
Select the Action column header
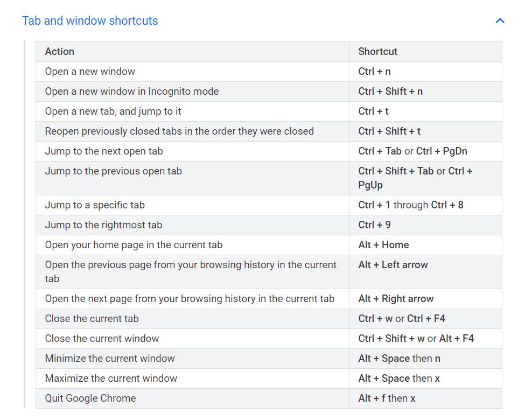(x=59, y=52)
